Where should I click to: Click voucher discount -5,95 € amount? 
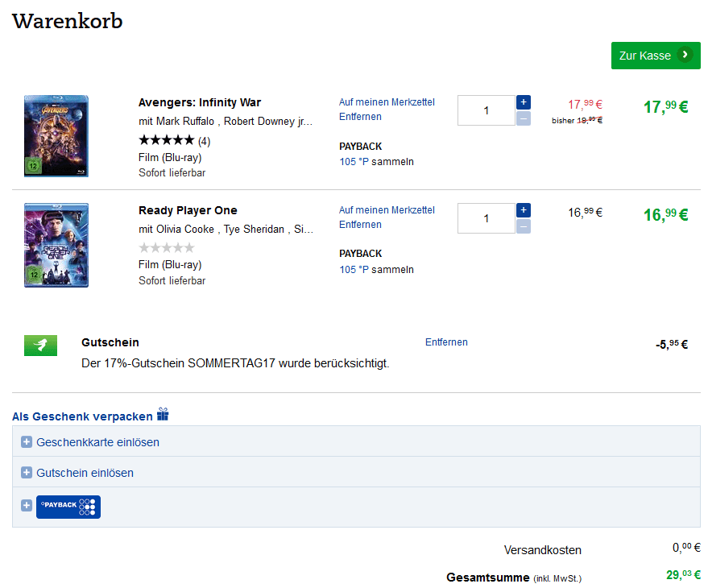672,345
